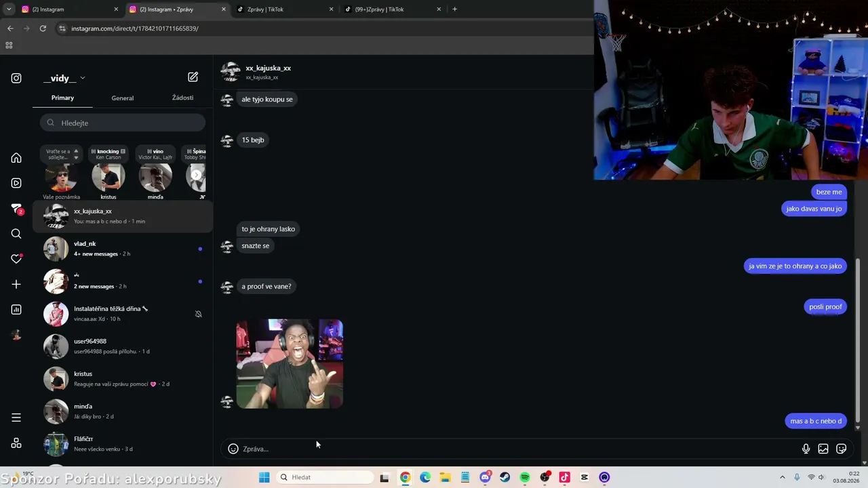Open a new browser tab with plus button
The height and width of the screenshot is (488, 868).
[454, 9]
